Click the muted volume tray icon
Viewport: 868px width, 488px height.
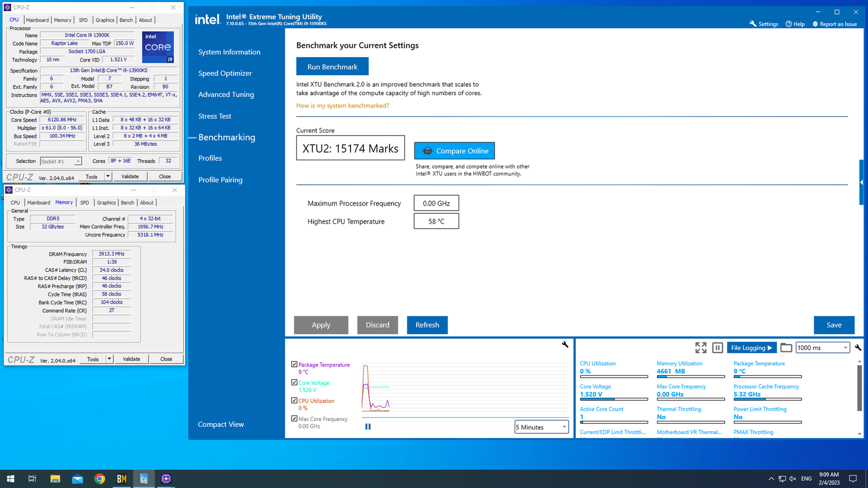click(793, 479)
